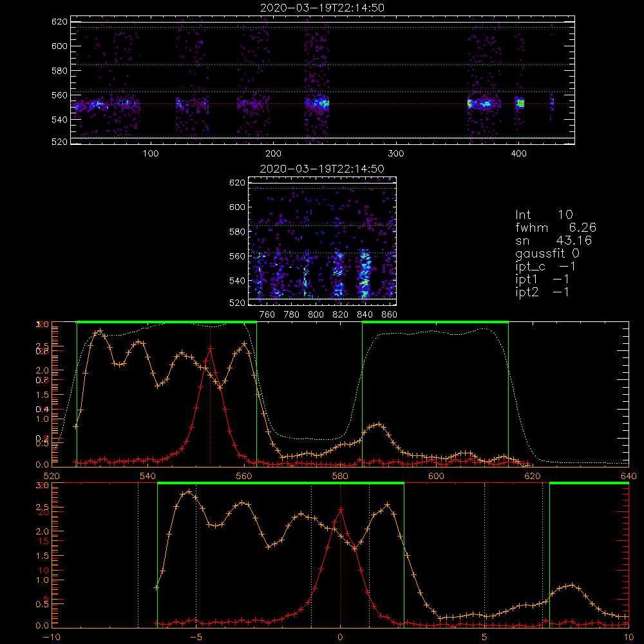Click x-axis label 840 on middle image
The image size is (644, 644).
pos(365,315)
